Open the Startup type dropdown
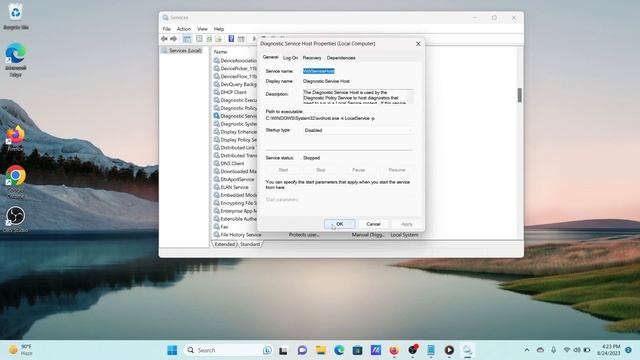640x360 pixels. 358,130
